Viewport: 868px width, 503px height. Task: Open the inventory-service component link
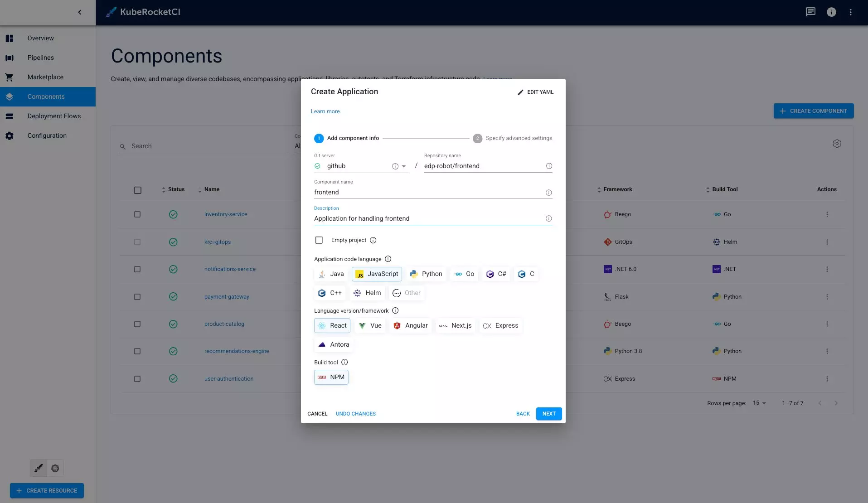[x=226, y=214]
